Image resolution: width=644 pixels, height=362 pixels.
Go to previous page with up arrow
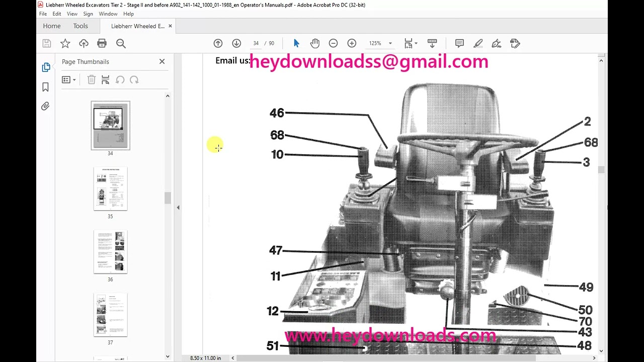tap(218, 43)
